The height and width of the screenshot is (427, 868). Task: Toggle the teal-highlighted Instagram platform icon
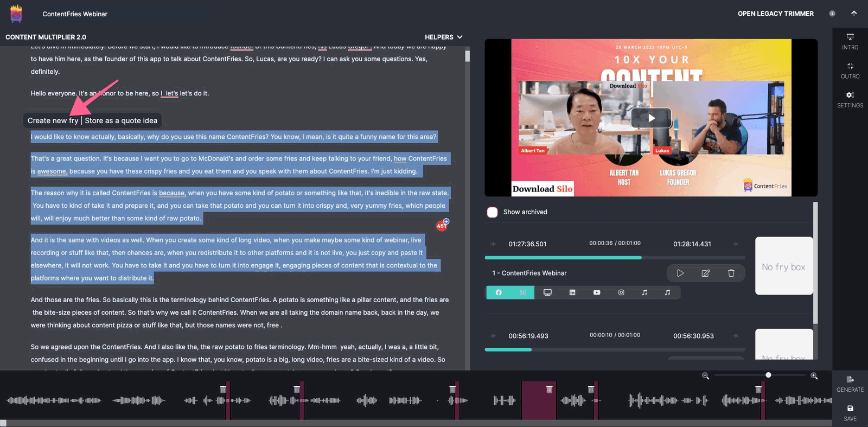point(522,292)
